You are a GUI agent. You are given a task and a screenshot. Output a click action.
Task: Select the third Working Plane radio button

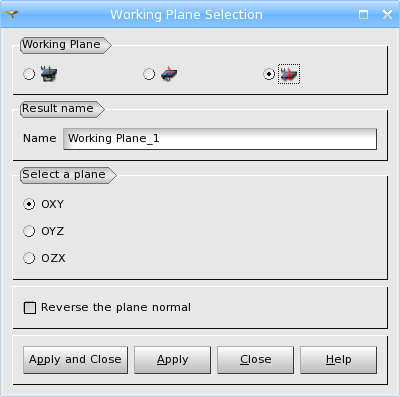(269, 74)
